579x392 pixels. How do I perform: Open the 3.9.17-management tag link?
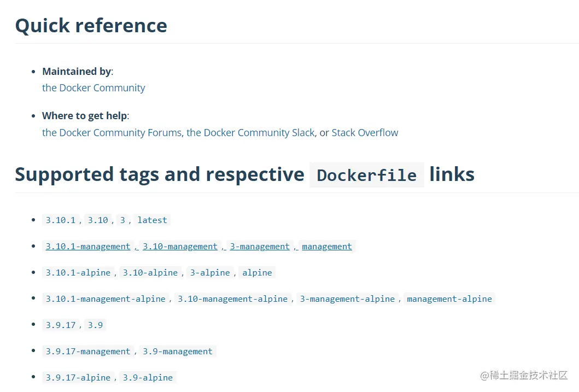point(88,352)
